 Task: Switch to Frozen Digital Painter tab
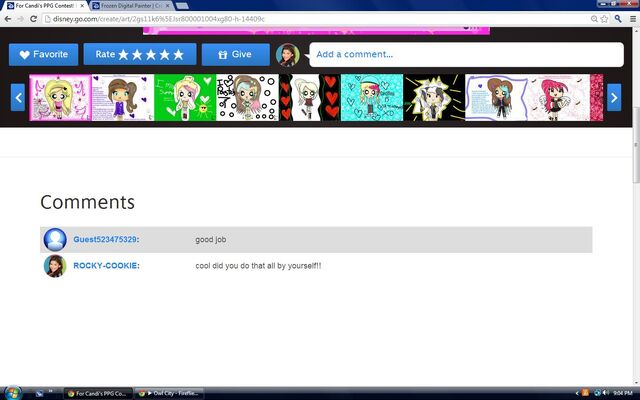click(130, 6)
